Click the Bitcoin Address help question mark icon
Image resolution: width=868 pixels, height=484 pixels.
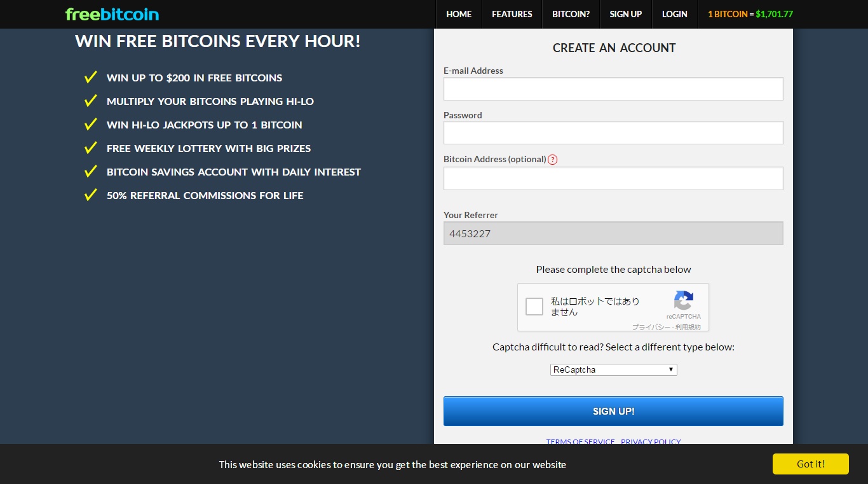[552, 160]
